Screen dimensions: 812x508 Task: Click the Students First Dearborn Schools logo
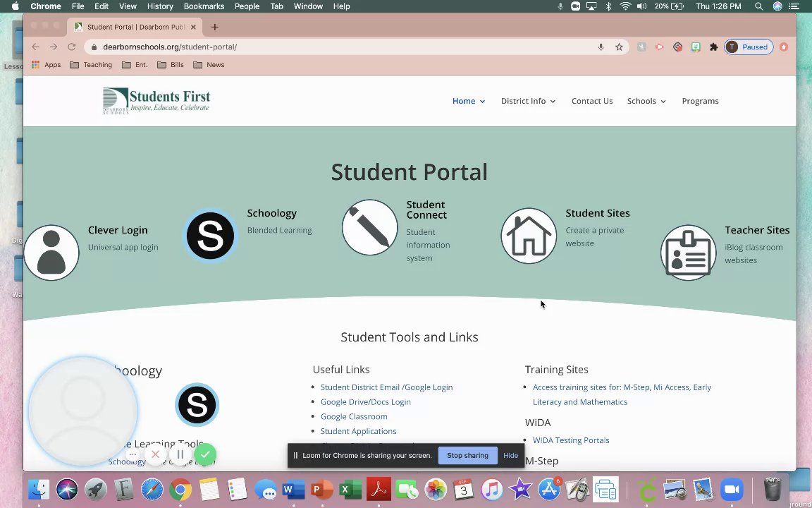point(156,101)
